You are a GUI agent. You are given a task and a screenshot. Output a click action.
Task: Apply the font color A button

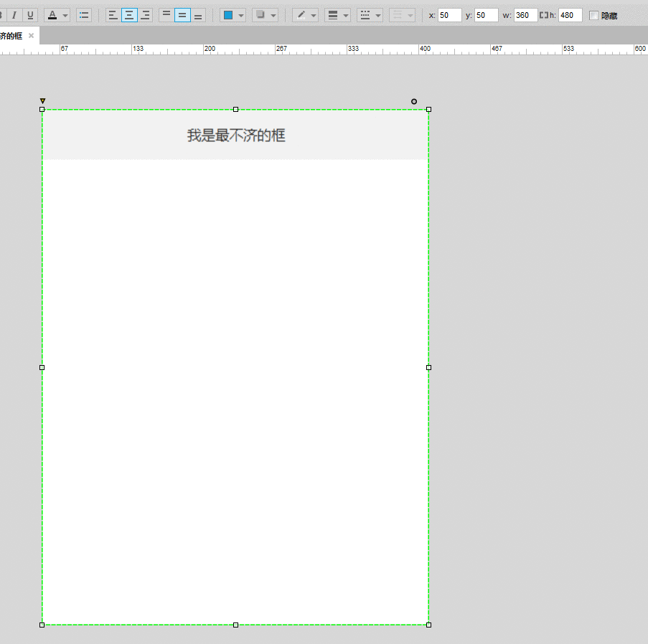click(52, 15)
